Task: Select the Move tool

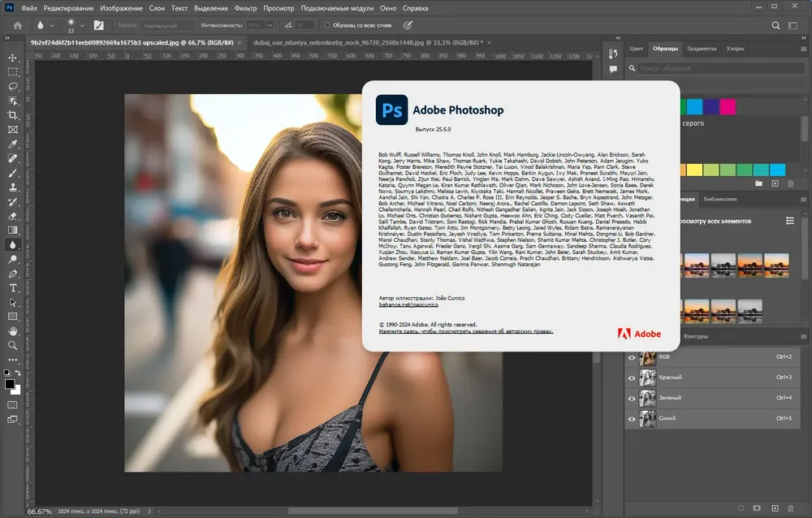Action: click(x=13, y=58)
